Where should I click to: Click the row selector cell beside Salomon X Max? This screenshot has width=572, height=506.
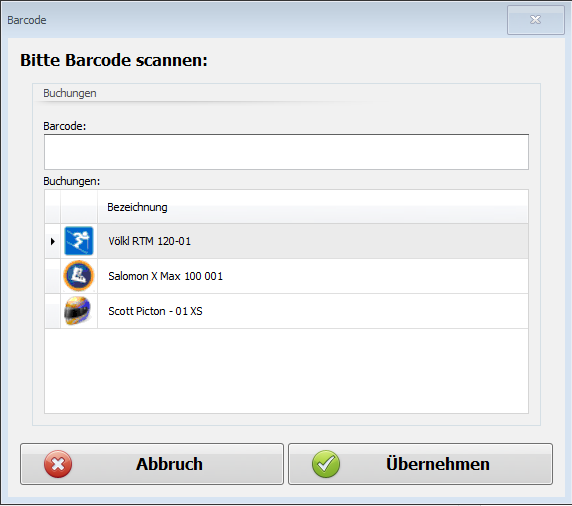click(53, 276)
